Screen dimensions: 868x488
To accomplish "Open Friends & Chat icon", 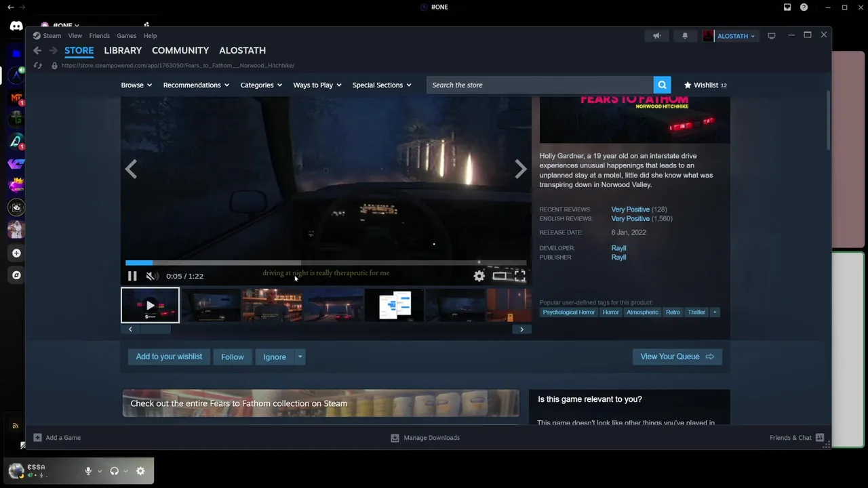I will click(x=820, y=438).
